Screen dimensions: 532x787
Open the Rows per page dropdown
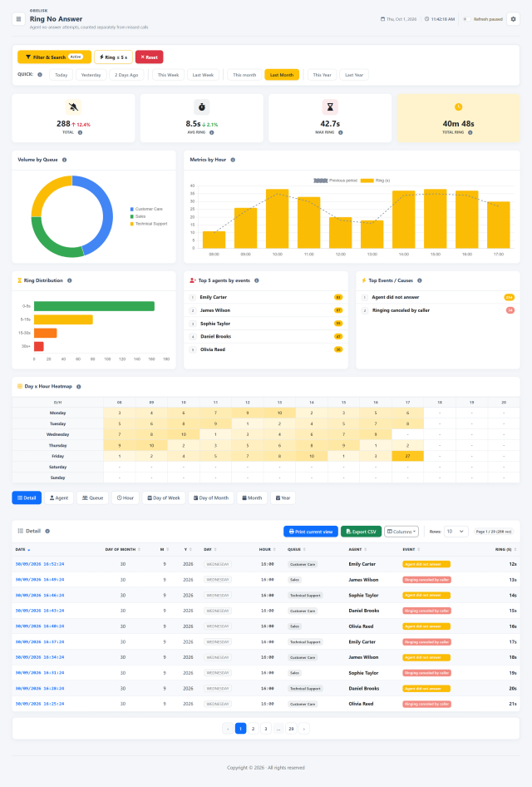(456, 532)
